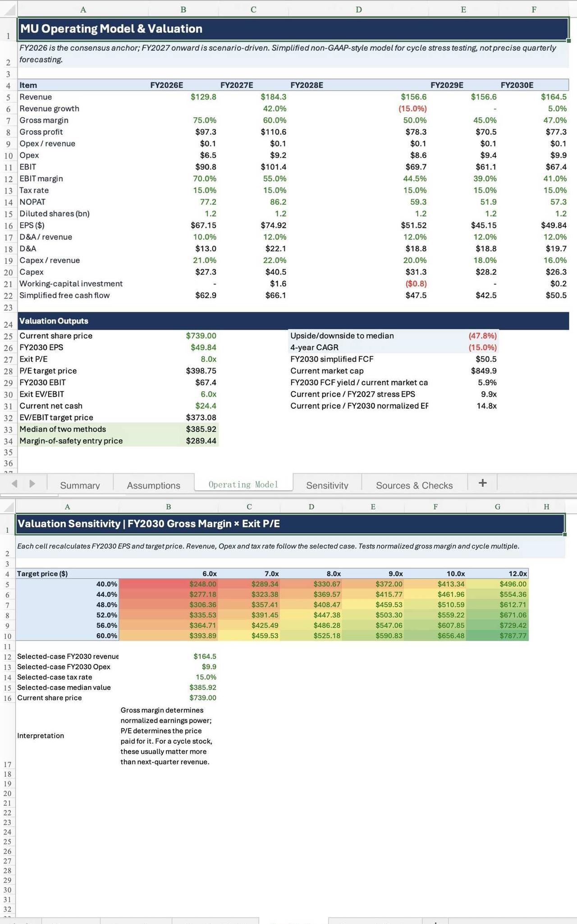Image resolution: width=577 pixels, height=924 pixels.
Task: Select the Gross margin value 75.0%
Action: pyautogui.click(x=205, y=120)
